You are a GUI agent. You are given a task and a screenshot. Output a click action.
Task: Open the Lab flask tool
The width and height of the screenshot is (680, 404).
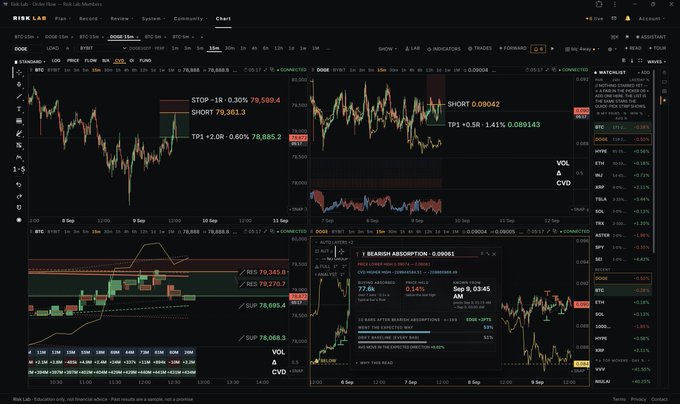tap(412, 49)
